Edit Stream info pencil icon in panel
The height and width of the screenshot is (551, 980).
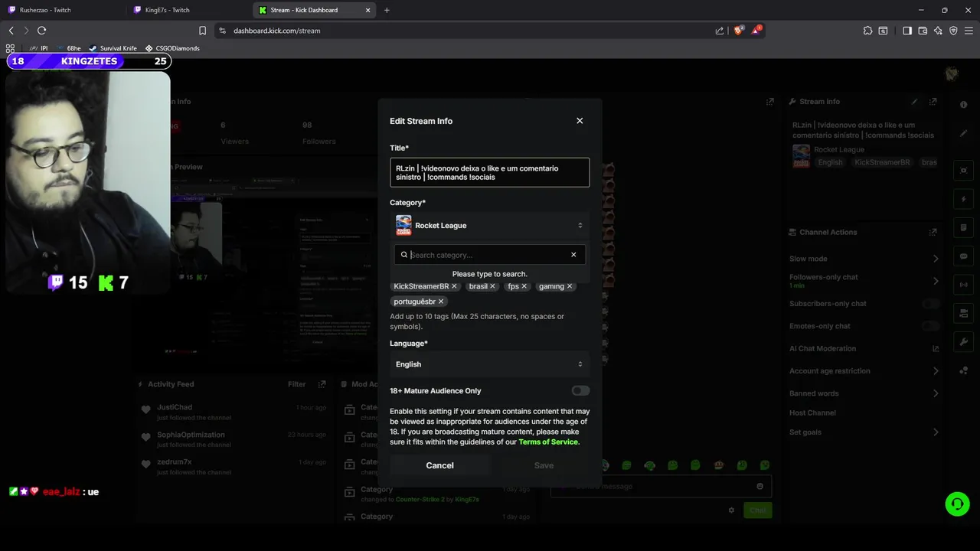click(x=914, y=101)
